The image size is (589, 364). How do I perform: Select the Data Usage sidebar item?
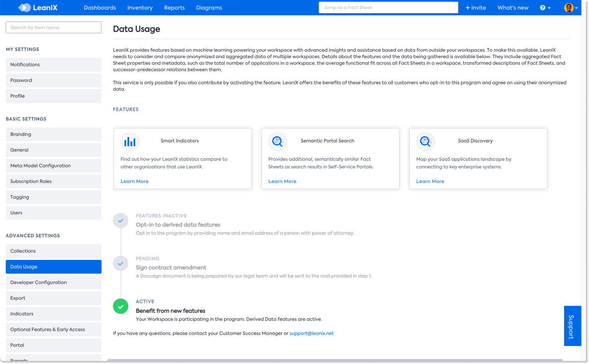click(54, 267)
